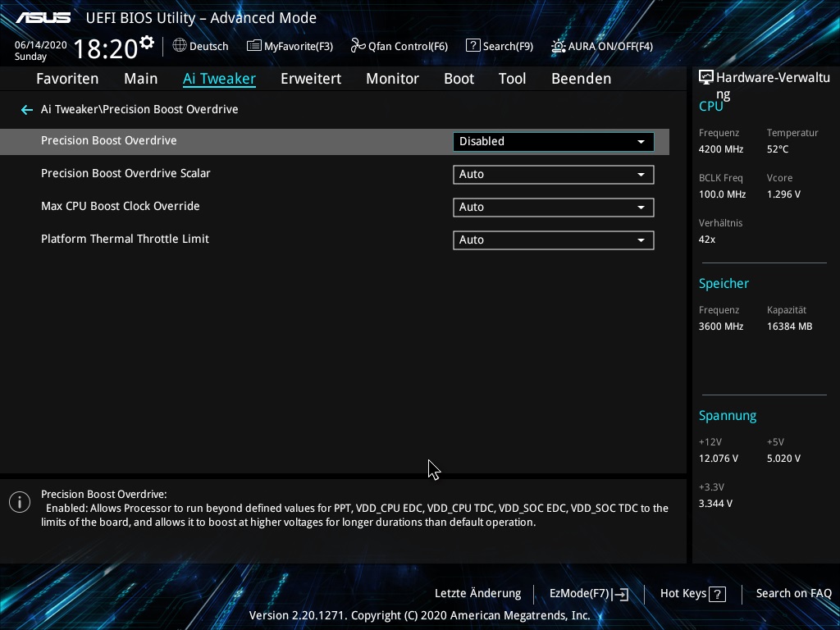Click AURA ON/OFF(F4) label
Screen dimensions: 840x630
610,47
